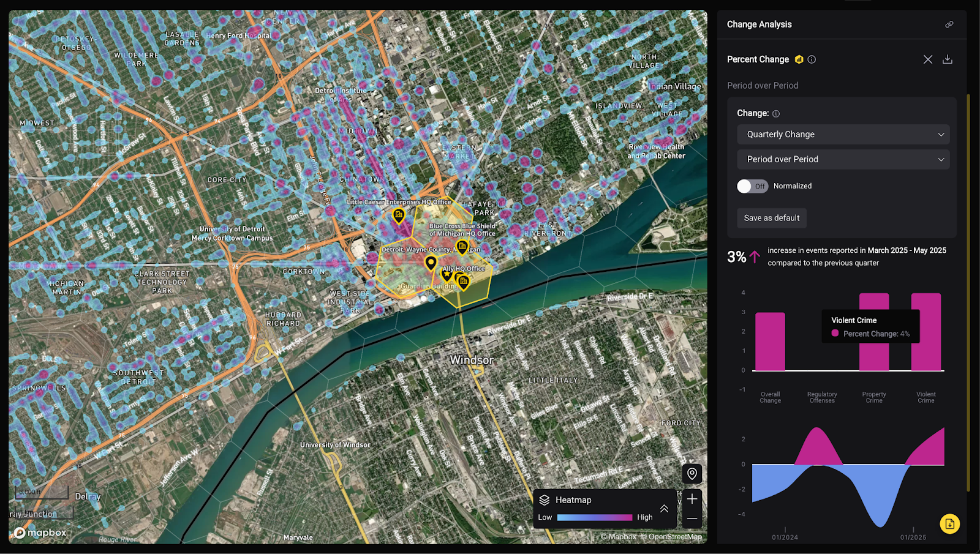Click the map location pin button
Screen dimensions: 980x554
(x=692, y=473)
